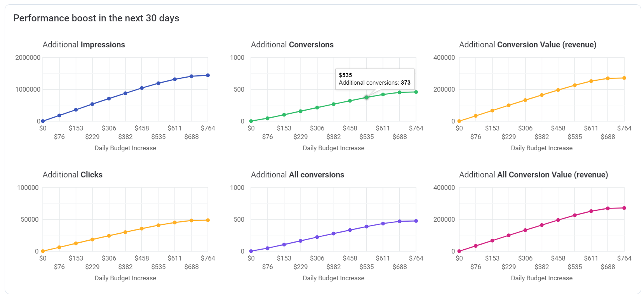Click $535 point on All Conversion Value chart
This screenshot has width=644, height=297.
(x=575, y=215)
